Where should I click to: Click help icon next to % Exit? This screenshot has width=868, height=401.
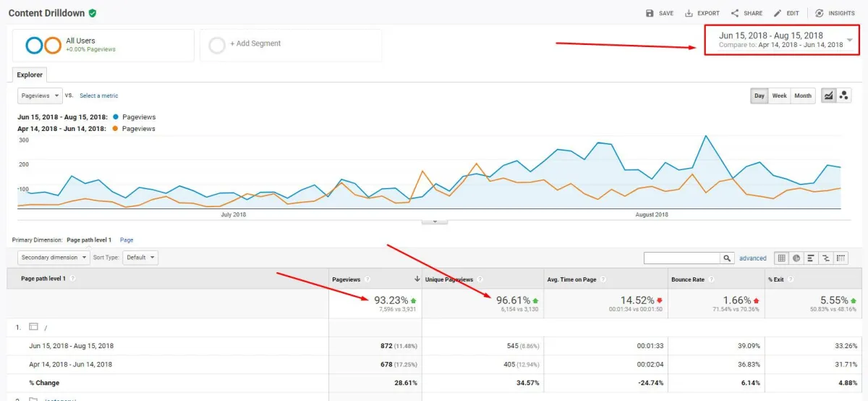[x=791, y=279]
